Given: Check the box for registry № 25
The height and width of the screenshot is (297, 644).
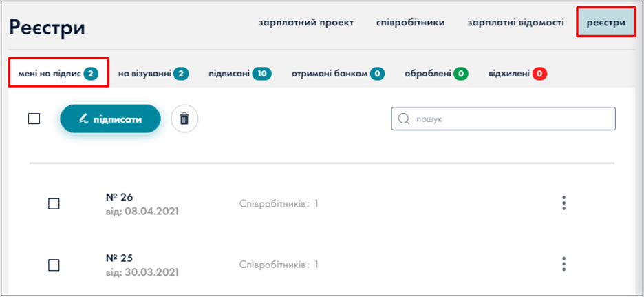Looking at the screenshot, I should pyautogui.click(x=54, y=265).
